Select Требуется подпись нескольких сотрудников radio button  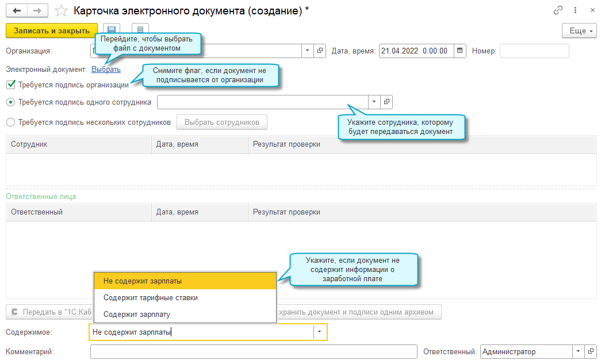pos(10,122)
